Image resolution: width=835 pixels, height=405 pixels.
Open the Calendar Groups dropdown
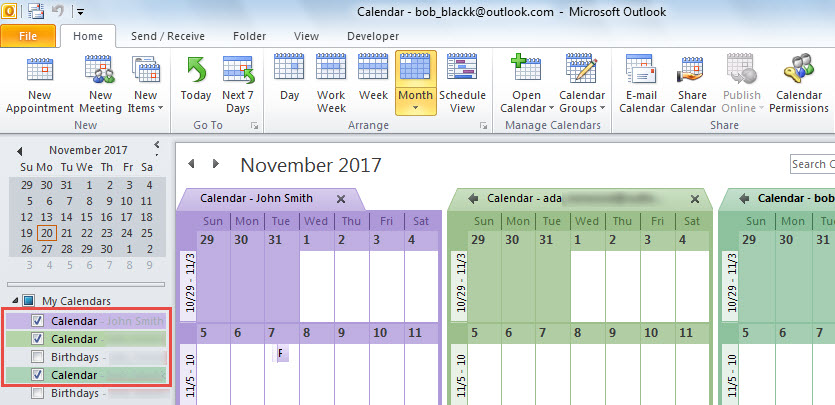[582, 84]
